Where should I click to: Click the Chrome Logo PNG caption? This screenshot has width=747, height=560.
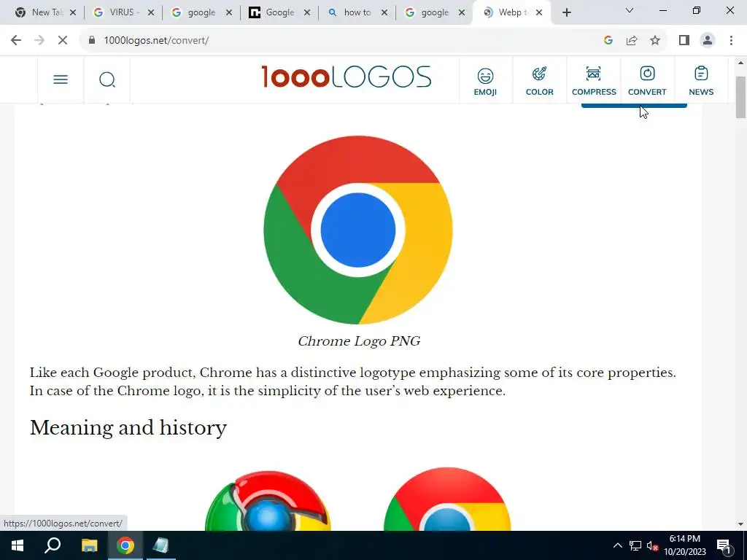(359, 341)
